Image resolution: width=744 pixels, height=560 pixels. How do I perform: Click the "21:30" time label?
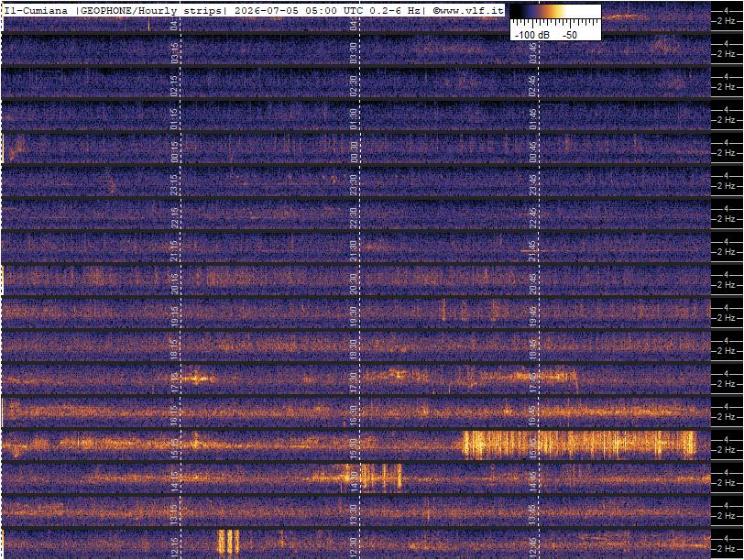(353, 250)
